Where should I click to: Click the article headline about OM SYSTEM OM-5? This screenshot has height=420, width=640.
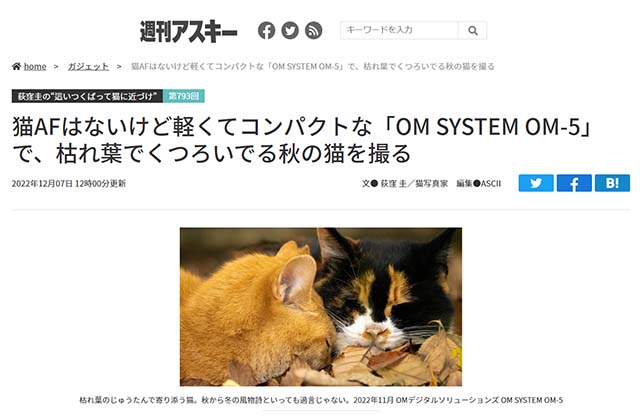pos(302,140)
